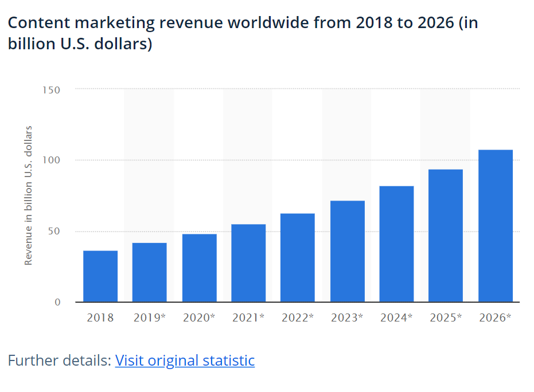Select the 2024* revenue bar
The height and width of the screenshot is (392, 534).
pyautogui.click(x=397, y=244)
